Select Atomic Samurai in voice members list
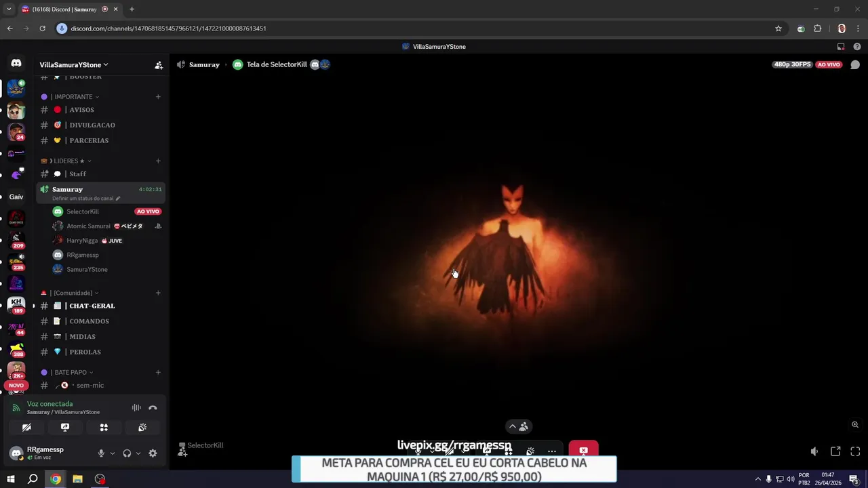868x488 pixels. click(x=106, y=226)
